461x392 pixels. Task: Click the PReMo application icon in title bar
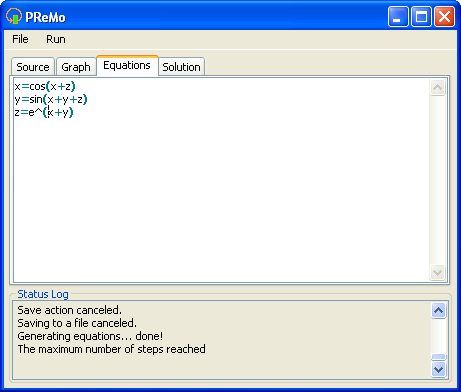(x=14, y=16)
